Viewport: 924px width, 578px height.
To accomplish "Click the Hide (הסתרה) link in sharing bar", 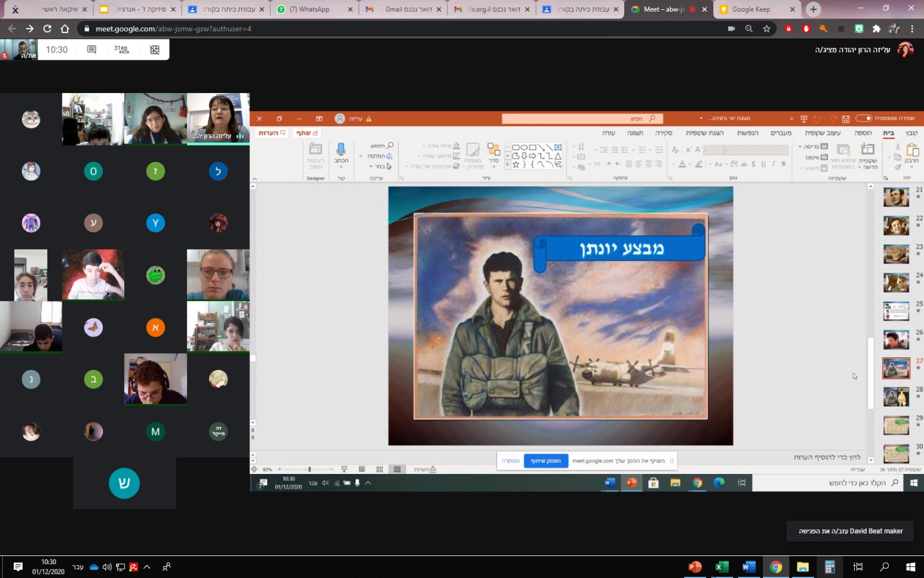I will click(x=511, y=461).
